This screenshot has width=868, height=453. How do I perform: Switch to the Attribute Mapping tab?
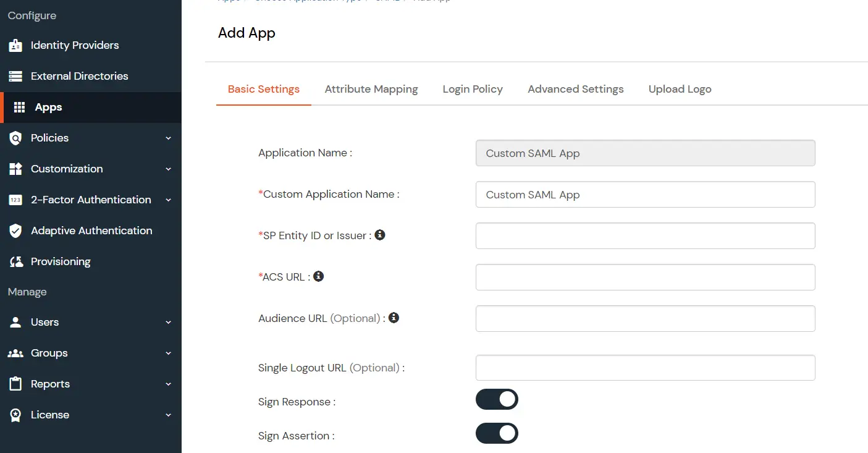371,89
